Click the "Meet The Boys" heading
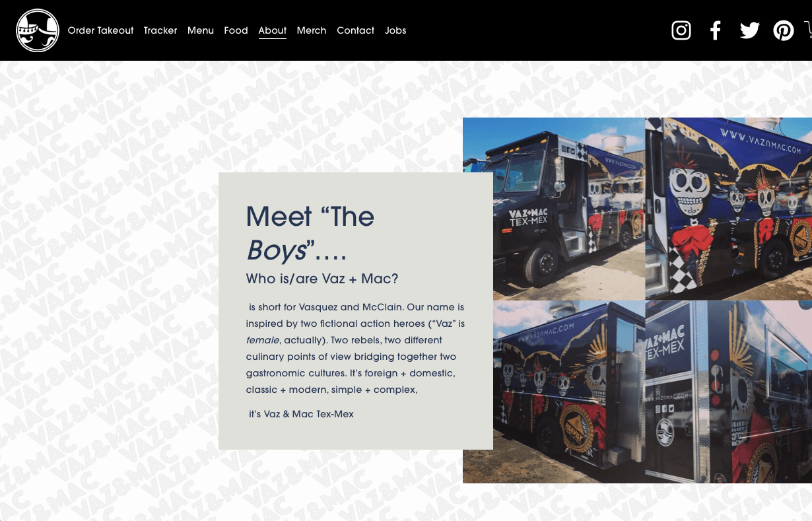Screen dimensions: 812x521 [310, 233]
